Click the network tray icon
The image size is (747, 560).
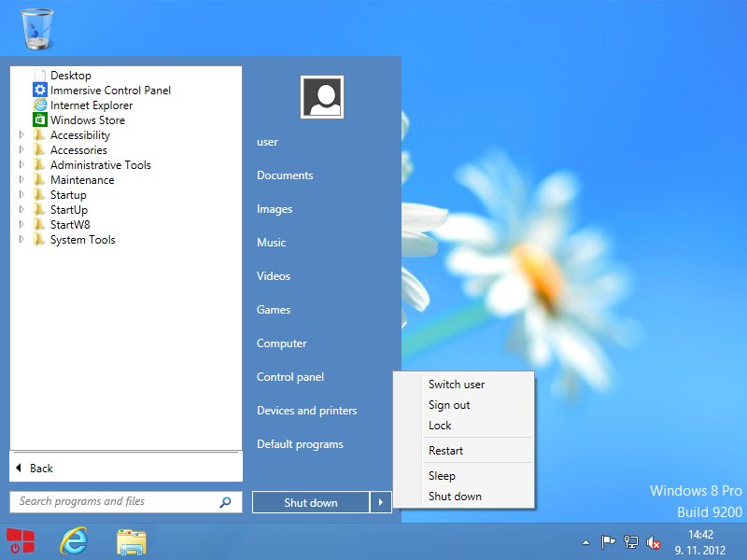(631, 542)
